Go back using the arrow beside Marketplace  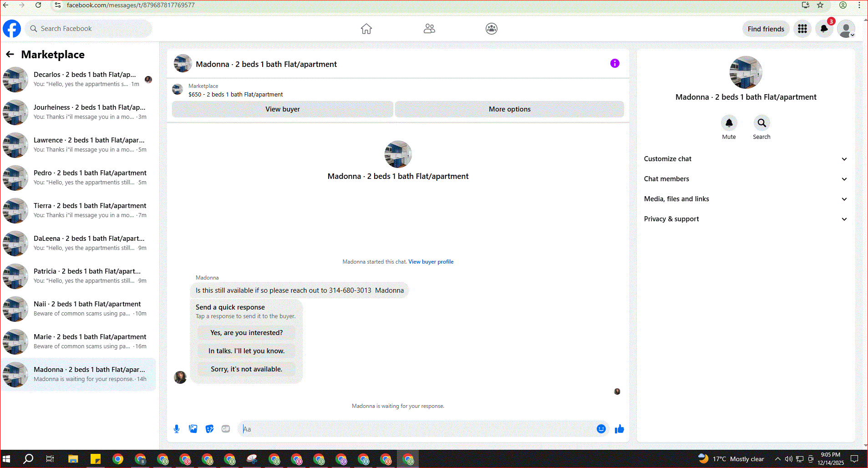point(10,55)
